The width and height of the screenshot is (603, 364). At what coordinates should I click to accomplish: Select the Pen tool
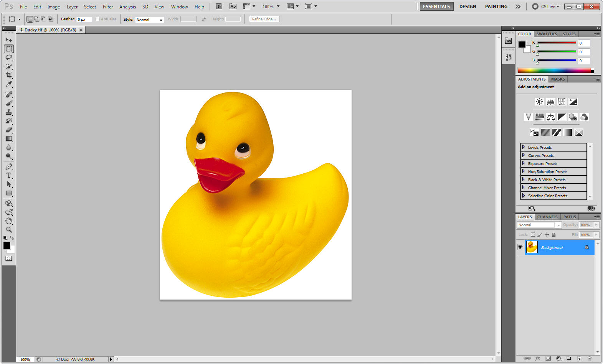pos(9,166)
